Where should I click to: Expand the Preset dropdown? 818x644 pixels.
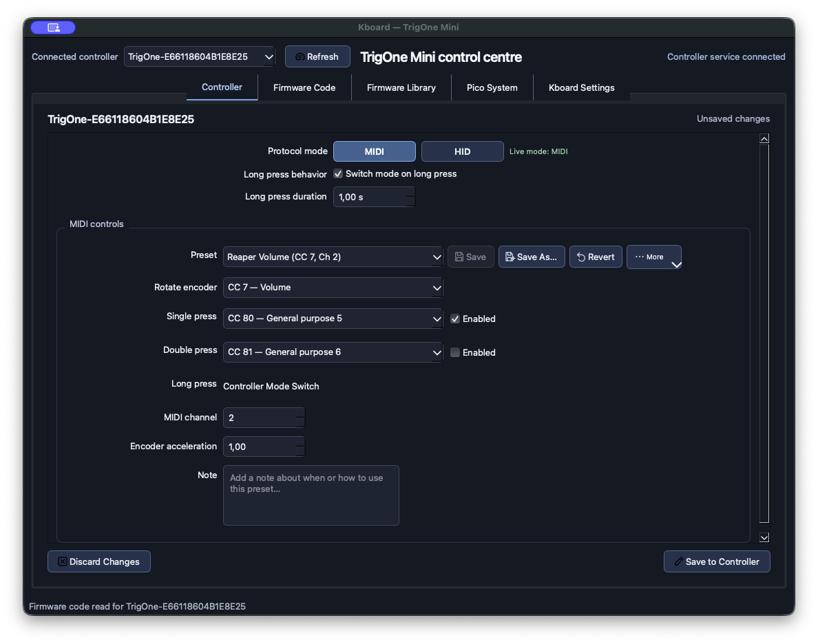point(333,257)
